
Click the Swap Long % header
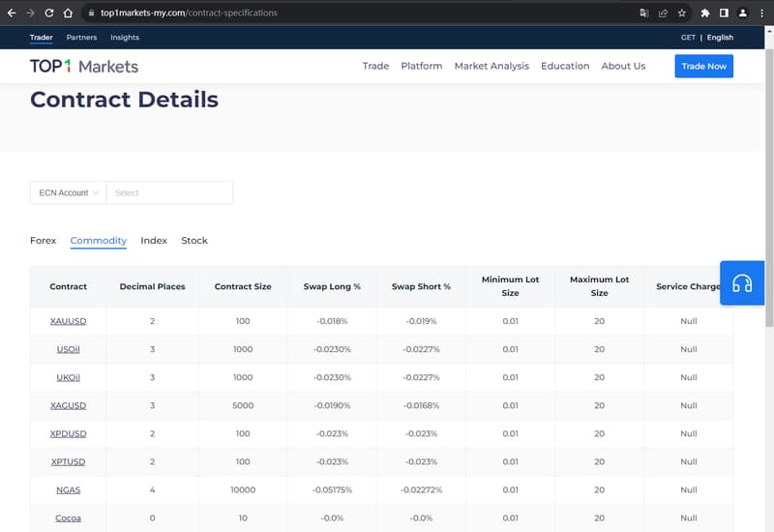click(332, 286)
